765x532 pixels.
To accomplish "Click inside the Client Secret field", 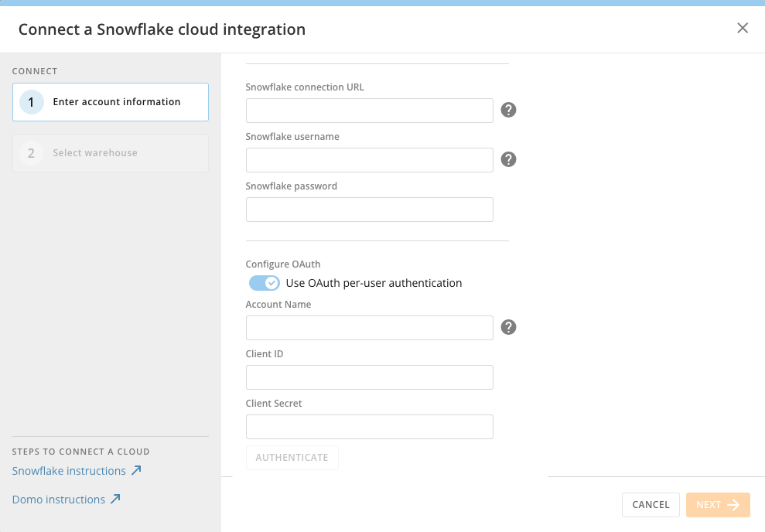I will [x=369, y=427].
